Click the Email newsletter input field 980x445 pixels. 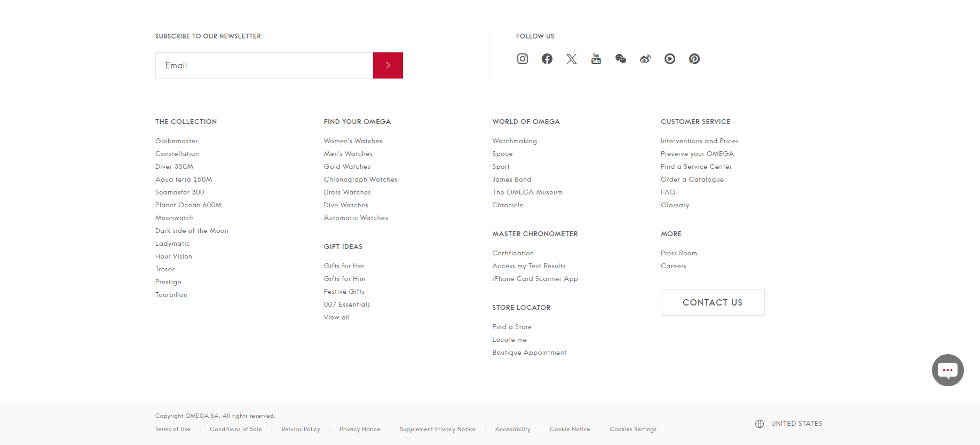point(264,65)
